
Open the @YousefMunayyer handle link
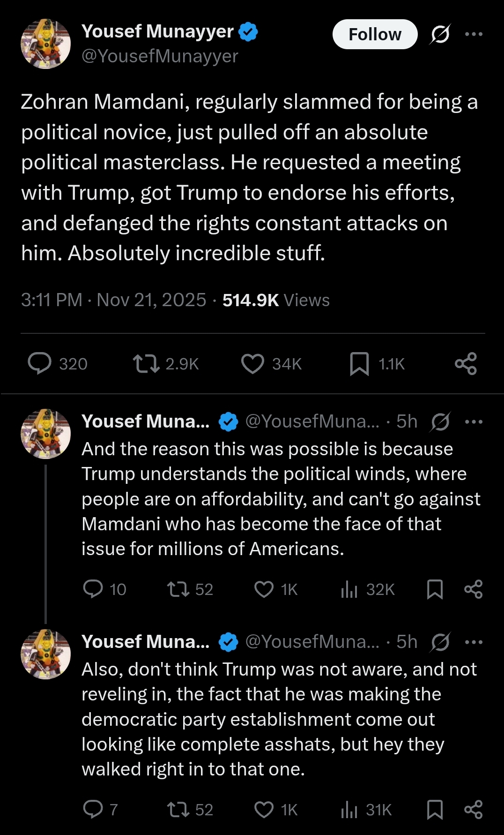(160, 56)
